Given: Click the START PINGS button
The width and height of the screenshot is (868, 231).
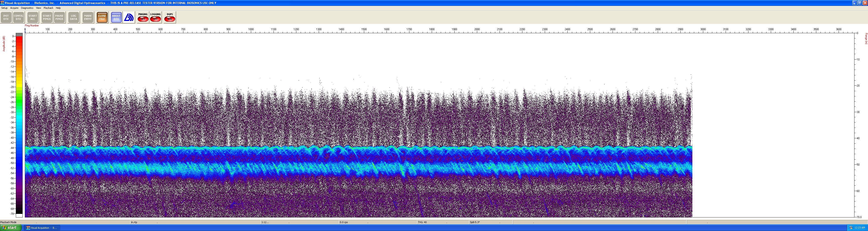Looking at the screenshot, I should (47, 18).
